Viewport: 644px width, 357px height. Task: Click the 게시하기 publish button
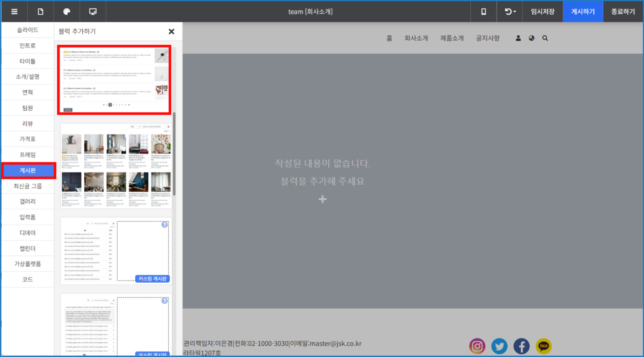click(583, 12)
